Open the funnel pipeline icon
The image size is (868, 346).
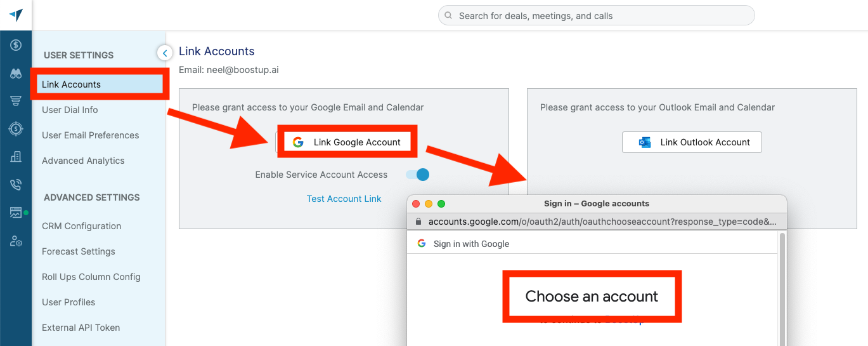pos(16,101)
